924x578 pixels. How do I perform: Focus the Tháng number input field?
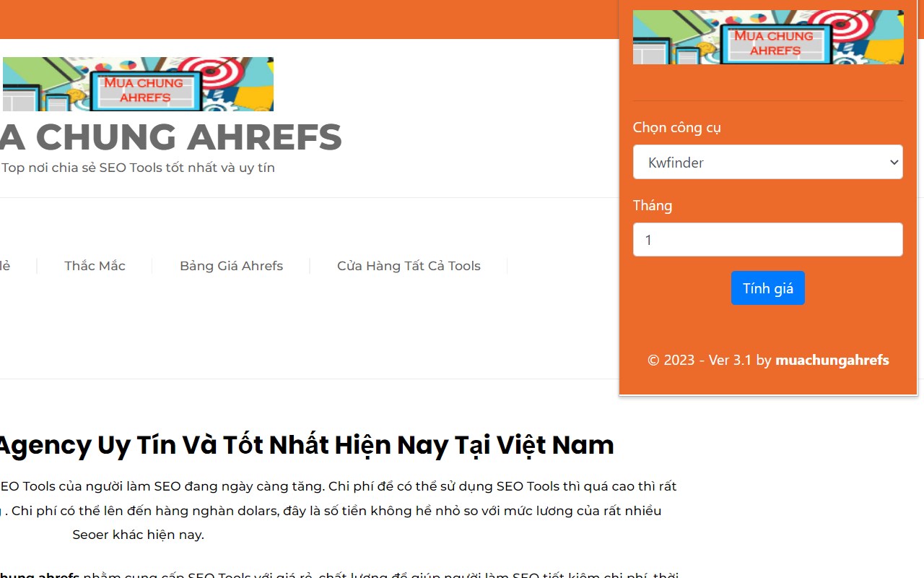tap(768, 239)
